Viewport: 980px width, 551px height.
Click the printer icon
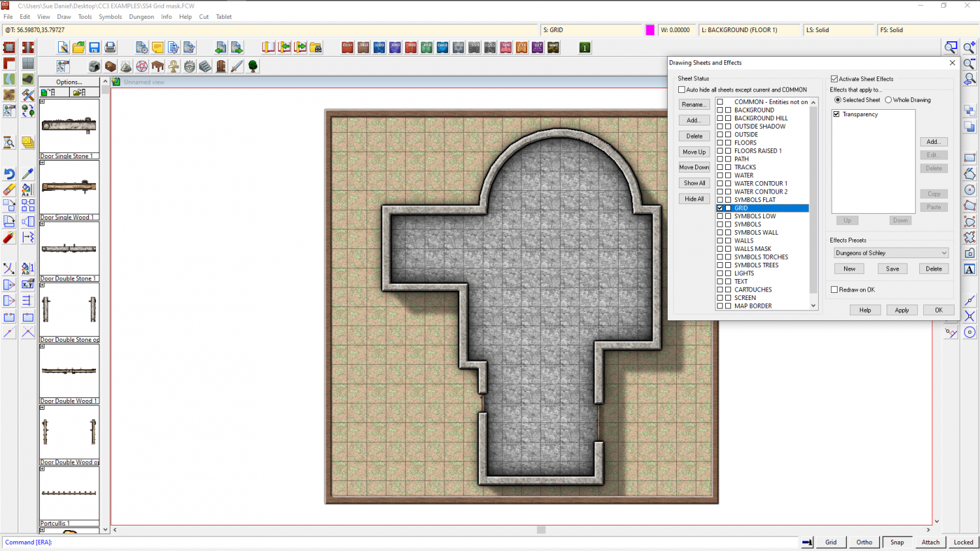click(x=110, y=48)
